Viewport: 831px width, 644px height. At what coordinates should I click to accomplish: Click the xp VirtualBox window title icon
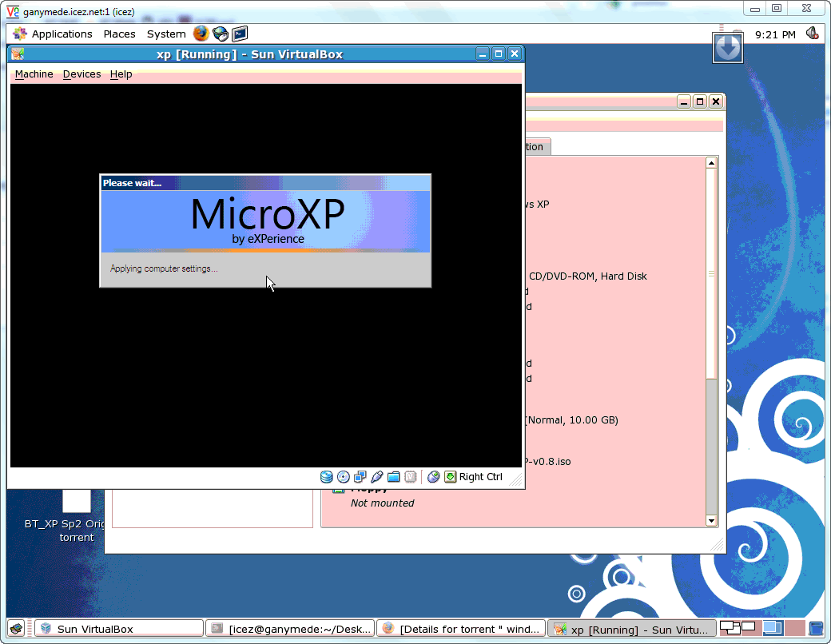click(18, 54)
